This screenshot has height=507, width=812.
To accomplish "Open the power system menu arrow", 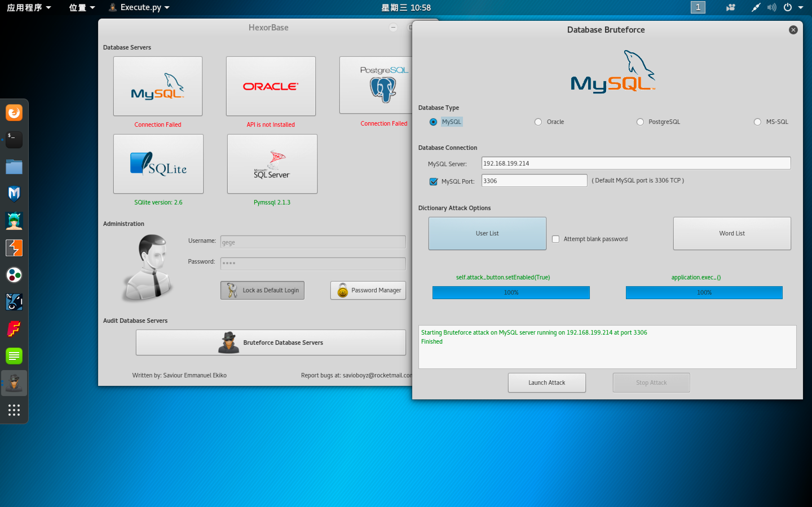I will pos(801,7).
